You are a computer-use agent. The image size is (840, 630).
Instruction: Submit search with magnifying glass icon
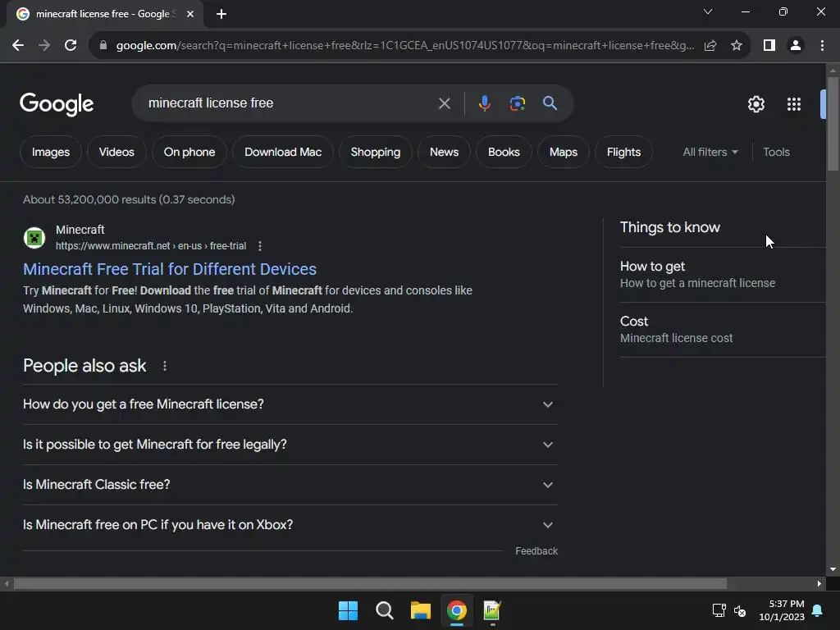coord(550,103)
